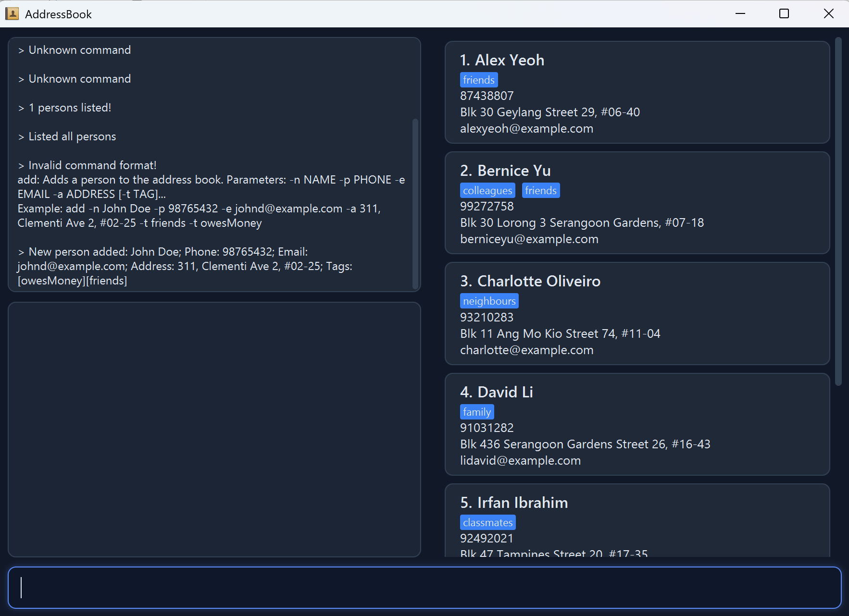
Task: Maximize the AddressBook window
Action: [784, 14]
